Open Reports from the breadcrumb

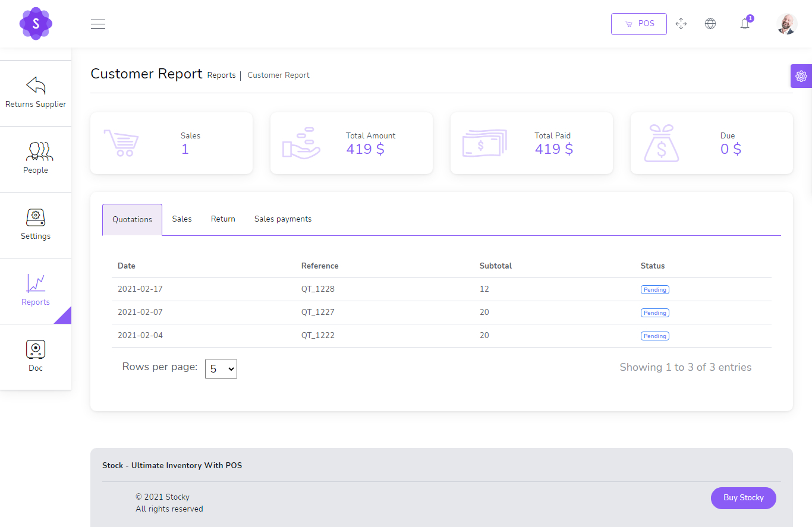coord(221,75)
